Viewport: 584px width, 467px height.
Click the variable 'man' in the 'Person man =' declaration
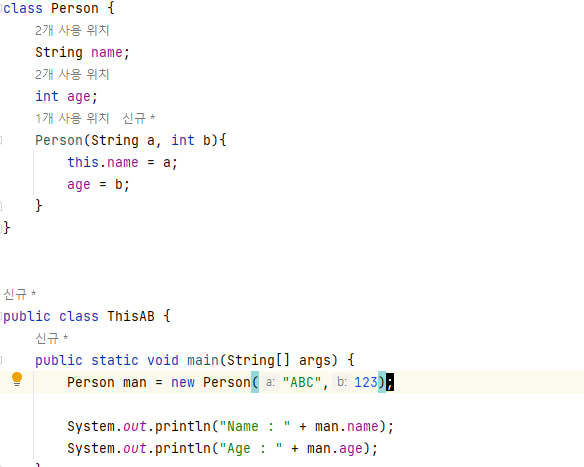pos(134,382)
